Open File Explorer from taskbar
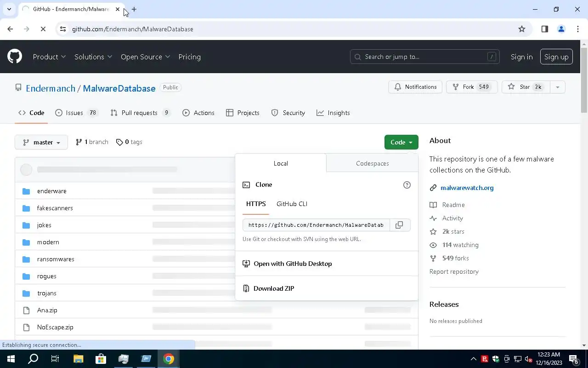 [x=78, y=359]
